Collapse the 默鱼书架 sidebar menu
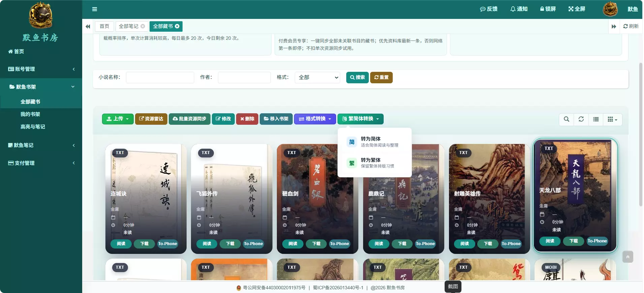This screenshot has width=644, height=293. pos(41,87)
